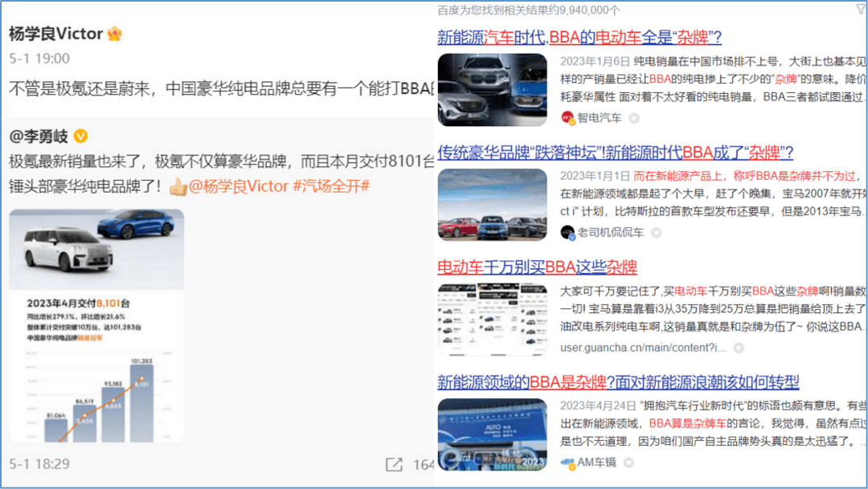This screenshot has width=868, height=489.
Task: Click the 5-1 19:00 post timestamp
Action: [39, 59]
